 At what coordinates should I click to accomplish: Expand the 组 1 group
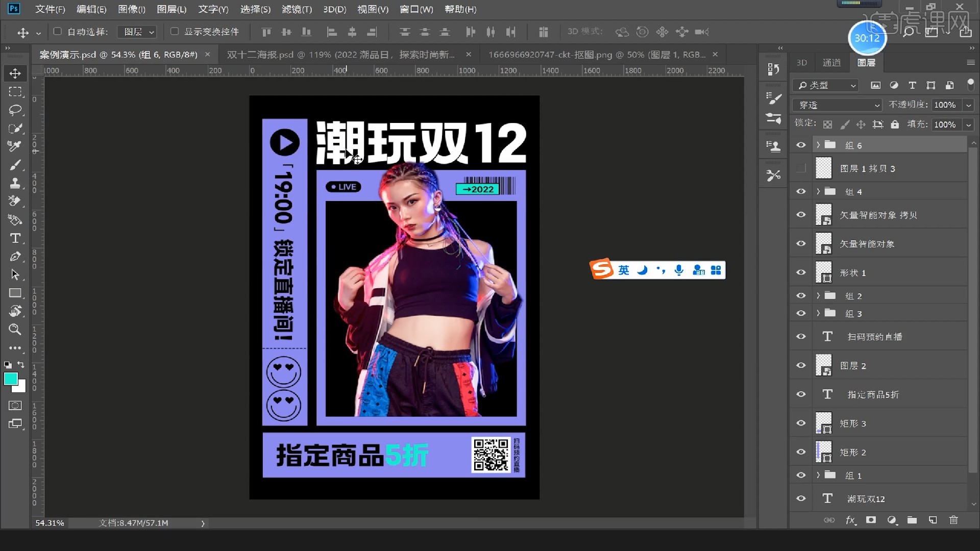[x=818, y=475]
